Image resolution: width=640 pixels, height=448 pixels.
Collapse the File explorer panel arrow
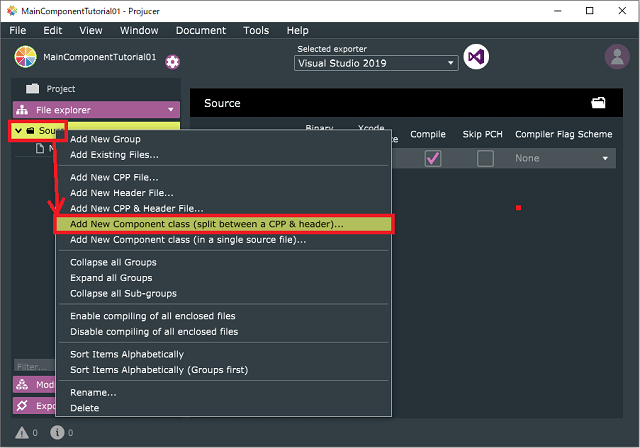click(171, 110)
